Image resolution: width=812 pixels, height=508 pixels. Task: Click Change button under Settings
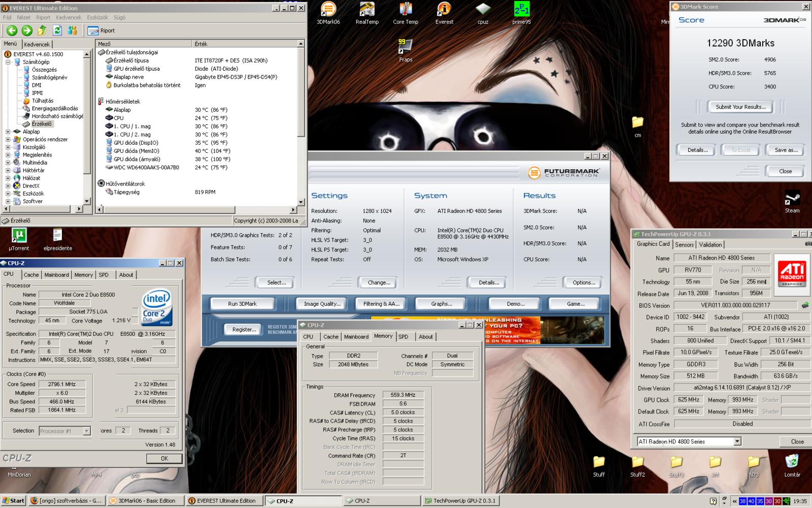click(x=379, y=282)
